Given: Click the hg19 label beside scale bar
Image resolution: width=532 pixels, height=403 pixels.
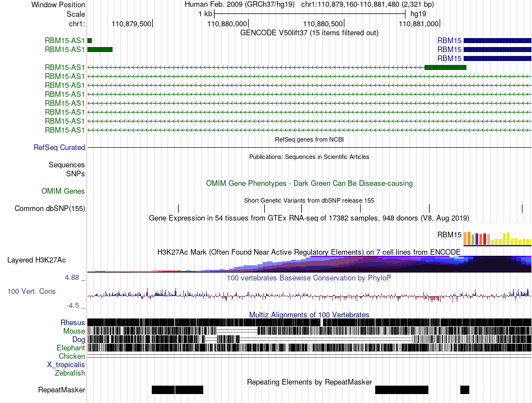Looking at the screenshot, I should [418, 14].
